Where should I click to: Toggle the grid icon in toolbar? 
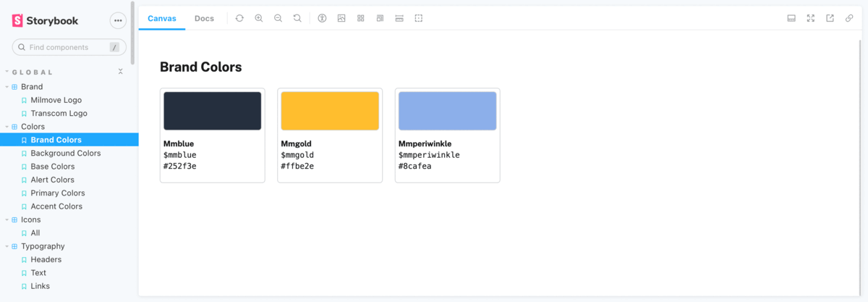[361, 18]
